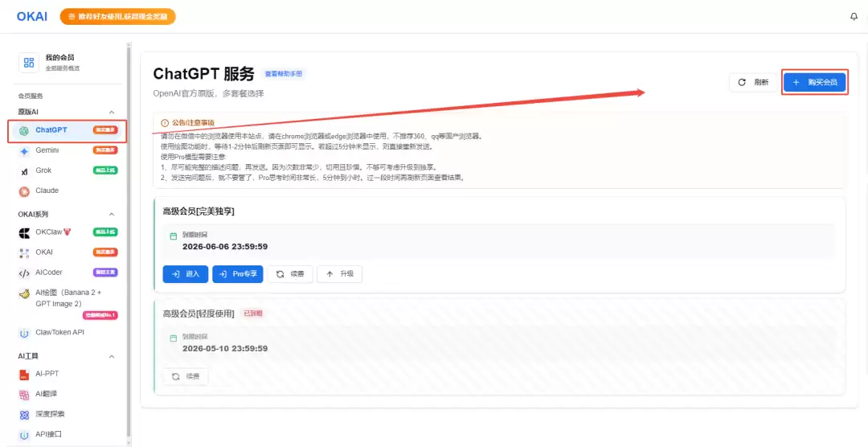
Task: Click the 高级会员[轻度使用] title
Action: [199, 314]
